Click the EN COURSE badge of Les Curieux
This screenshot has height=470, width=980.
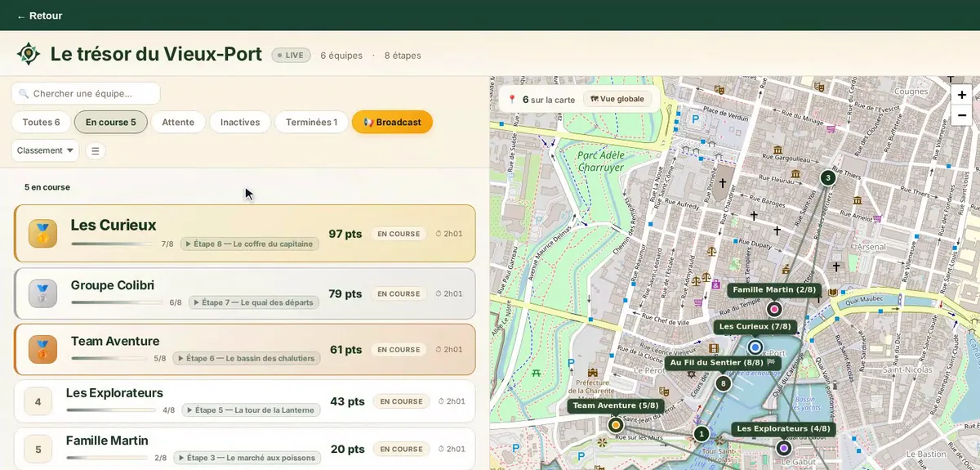[399, 234]
